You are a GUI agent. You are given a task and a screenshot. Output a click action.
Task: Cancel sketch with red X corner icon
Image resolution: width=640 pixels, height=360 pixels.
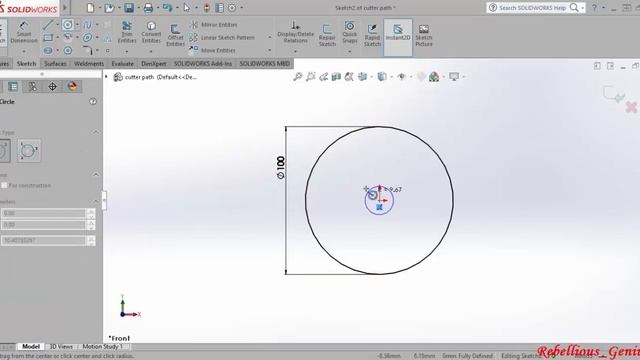point(631,107)
